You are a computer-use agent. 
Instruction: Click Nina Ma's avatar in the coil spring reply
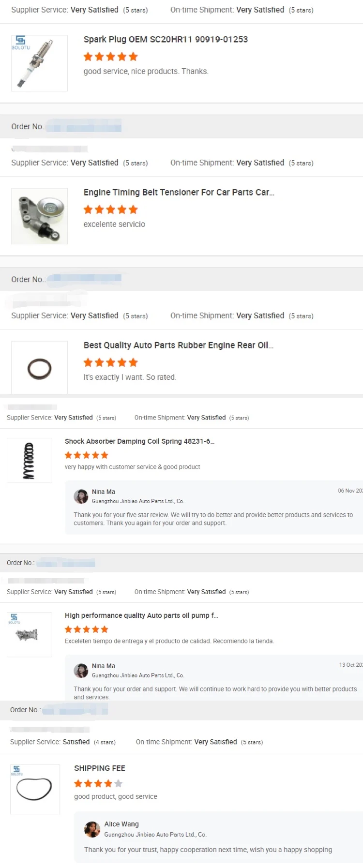click(x=81, y=496)
